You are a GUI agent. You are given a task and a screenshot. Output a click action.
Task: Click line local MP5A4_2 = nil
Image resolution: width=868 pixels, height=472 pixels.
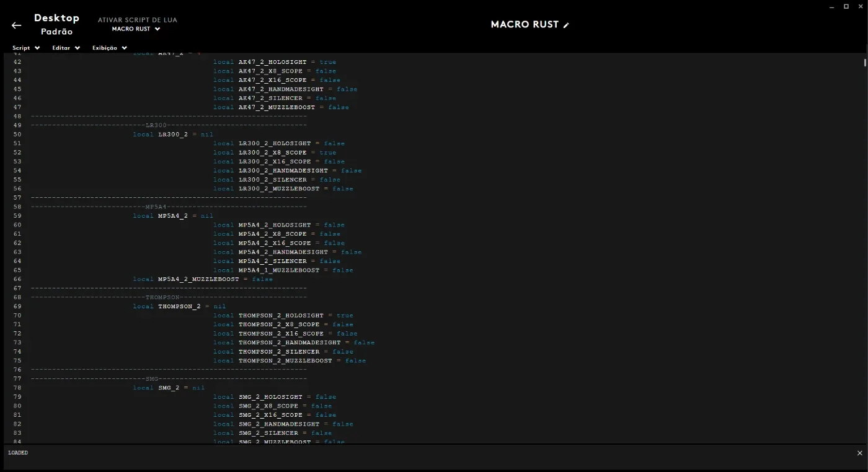coord(173,216)
